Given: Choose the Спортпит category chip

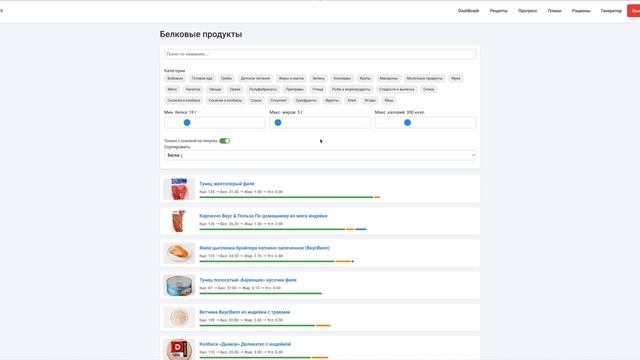Looking at the screenshot, I should click(x=279, y=100).
